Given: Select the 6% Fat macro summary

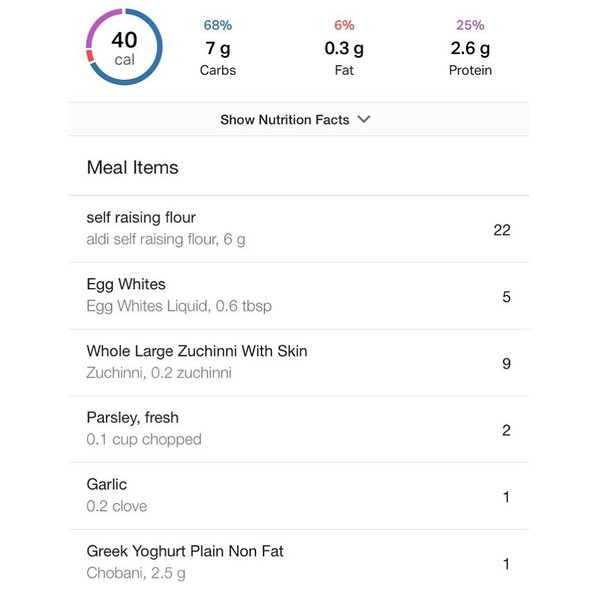Looking at the screenshot, I should 344,47.
